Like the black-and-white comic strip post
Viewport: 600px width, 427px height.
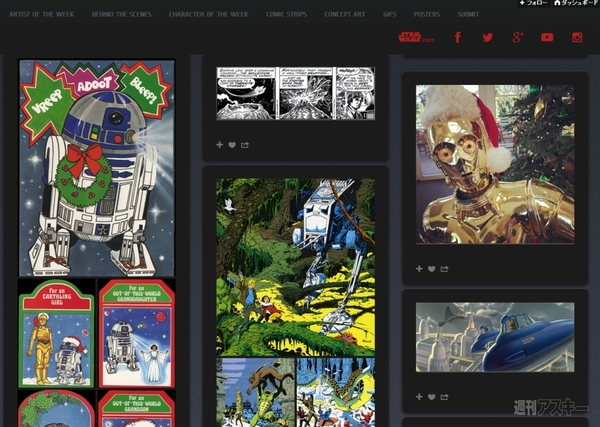pyautogui.click(x=232, y=145)
